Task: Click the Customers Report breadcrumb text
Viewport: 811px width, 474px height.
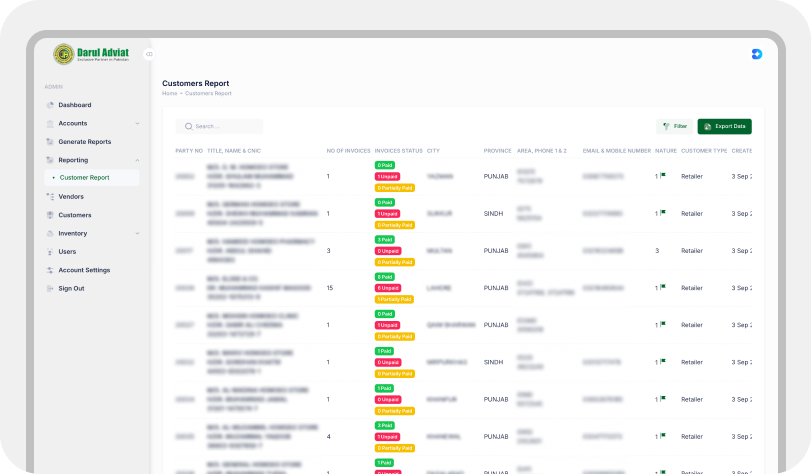Action: tap(208, 94)
